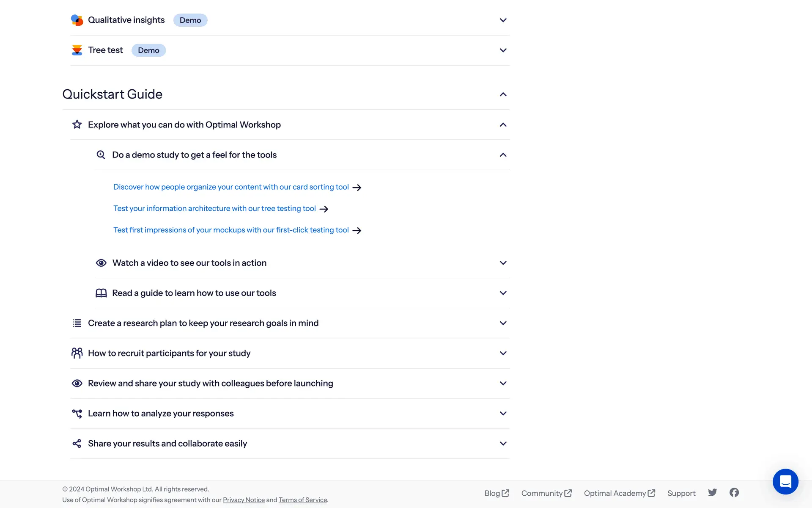This screenshot has height=508, width=812.
Task: Click the share icon beside Share your results
Action: (x=77, y=443)
